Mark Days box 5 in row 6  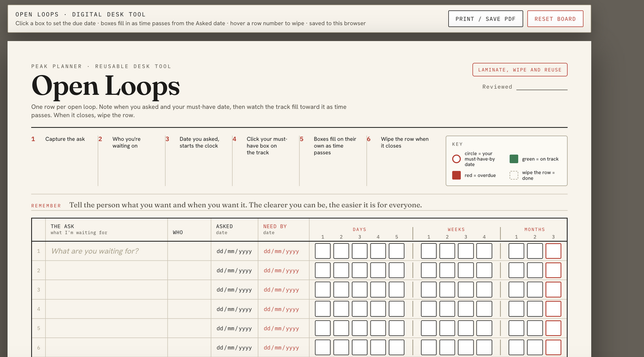397,348
